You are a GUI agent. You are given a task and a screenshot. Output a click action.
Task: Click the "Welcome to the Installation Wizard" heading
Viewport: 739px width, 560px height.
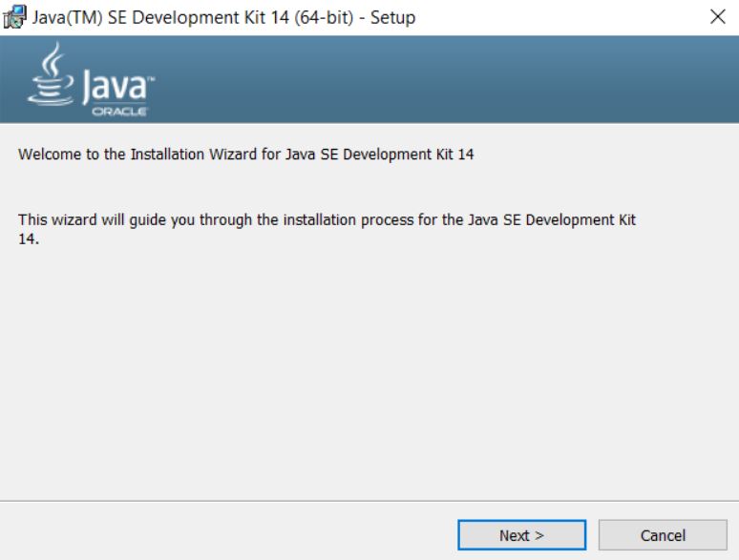click(x=246, y=155)
